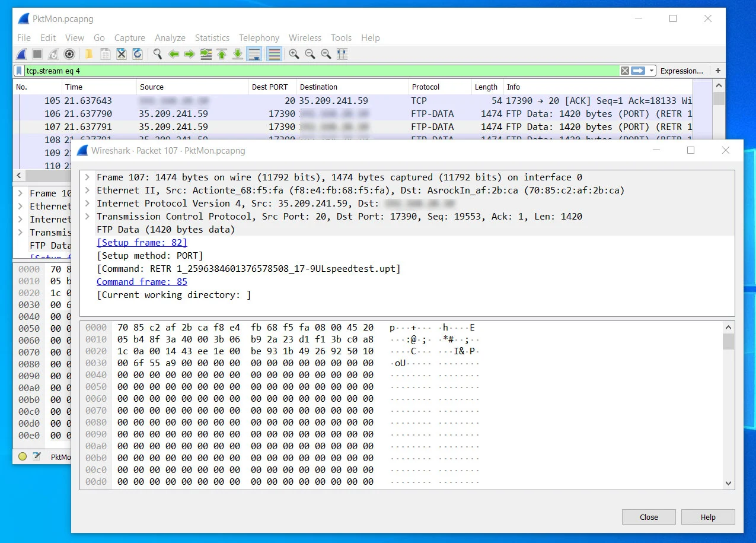Open capture file properties status bar icon
The height and width of the screenshot is (543, 756).
pyautogui.click(x=37, y=456)
